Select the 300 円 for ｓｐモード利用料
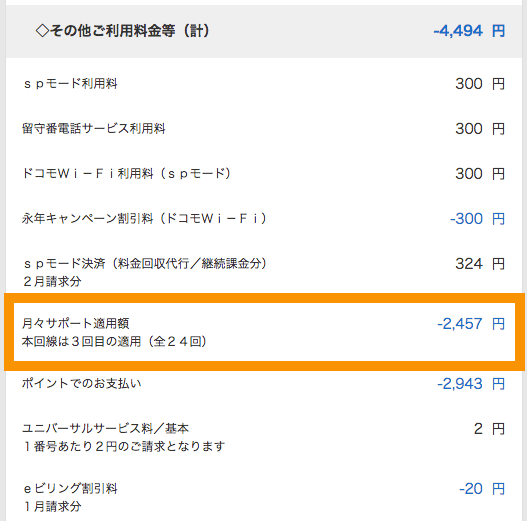Viewport: 527px width, 521px height. point(480,83)
